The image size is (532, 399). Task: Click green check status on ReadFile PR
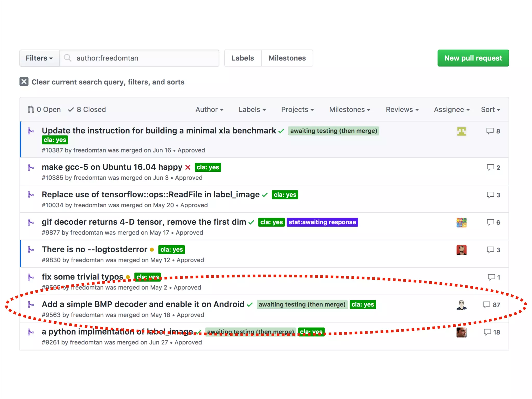coord(265,195)
